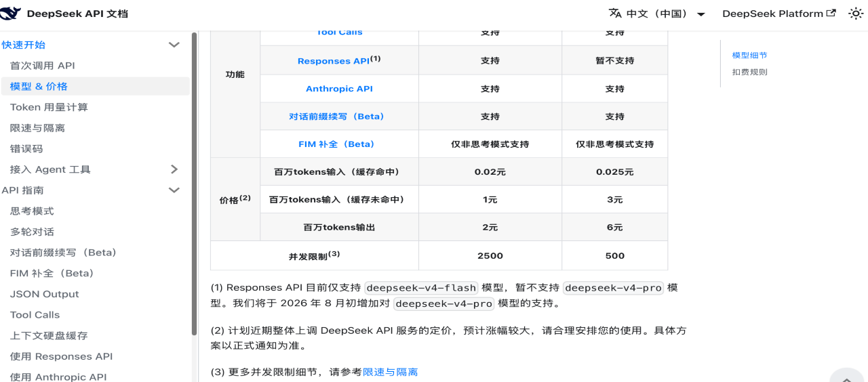Open 对话前缀续写（Beta）in sidebar
The width and height of the screenshot is (868, 382).
tap(64, 253)
